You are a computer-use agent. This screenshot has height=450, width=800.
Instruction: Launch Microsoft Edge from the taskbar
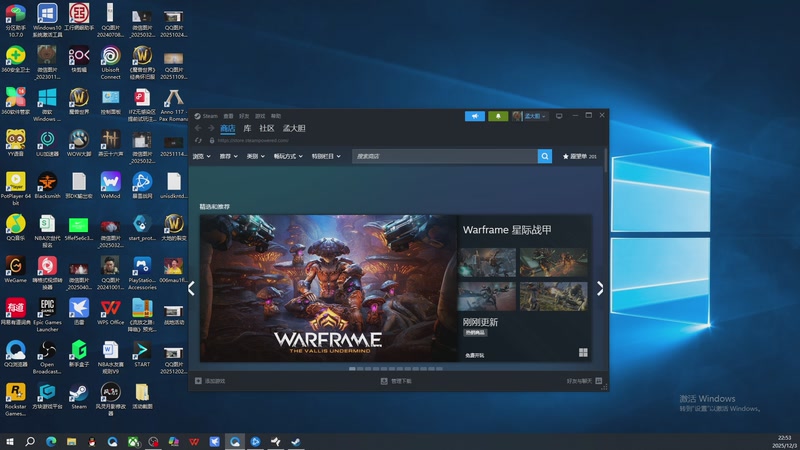point(51,441)
